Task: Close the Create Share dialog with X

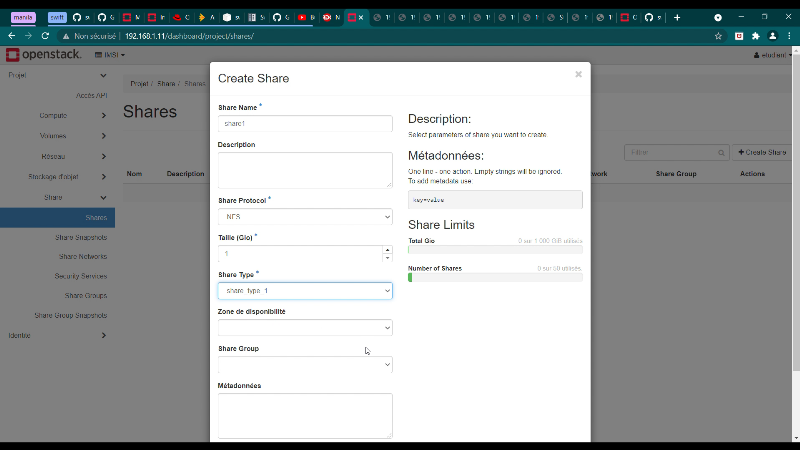Action: 578,74
